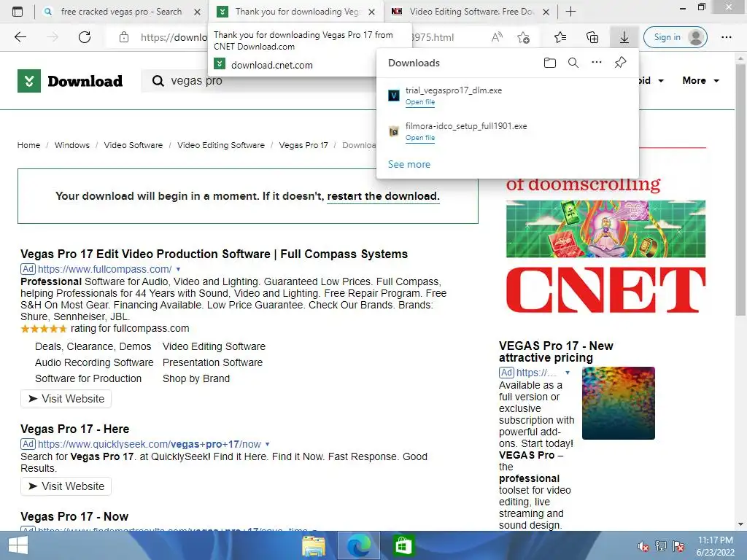Open Windows breadcrumb link

(x=72, y=145)
